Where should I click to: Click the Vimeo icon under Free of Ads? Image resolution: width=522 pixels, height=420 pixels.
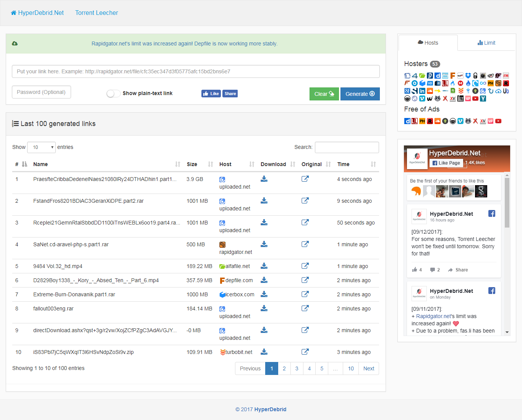[460, 121]
